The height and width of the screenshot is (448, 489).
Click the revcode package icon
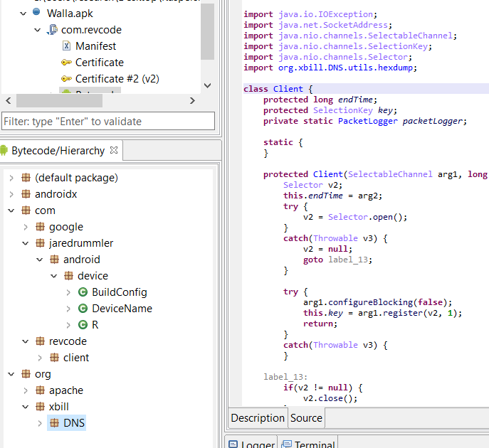point(41,341)
